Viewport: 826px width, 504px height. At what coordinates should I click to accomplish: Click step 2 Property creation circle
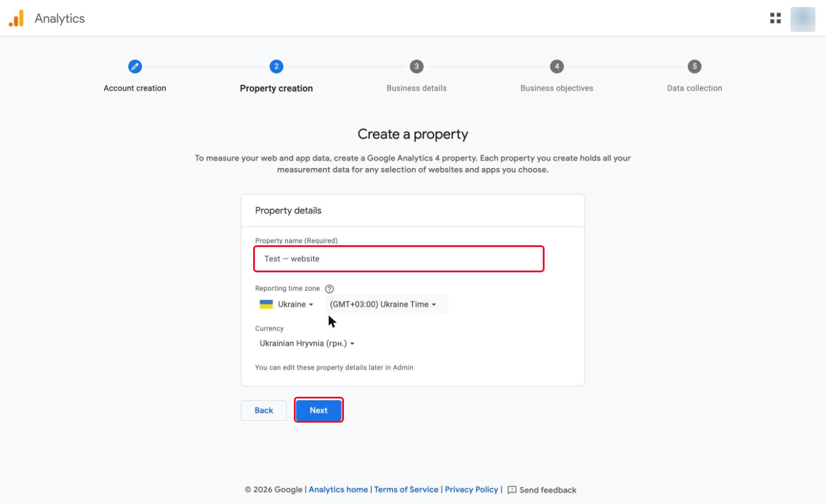point(276,67)
